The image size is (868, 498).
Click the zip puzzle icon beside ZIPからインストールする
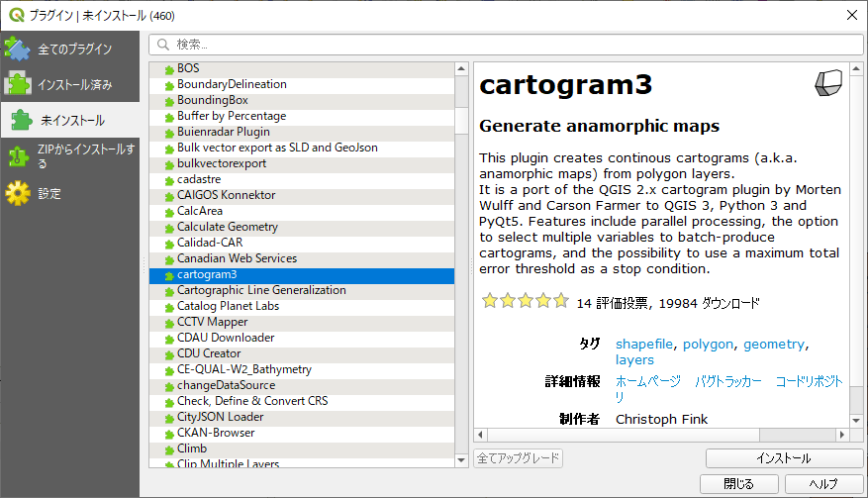coord(18,156)
